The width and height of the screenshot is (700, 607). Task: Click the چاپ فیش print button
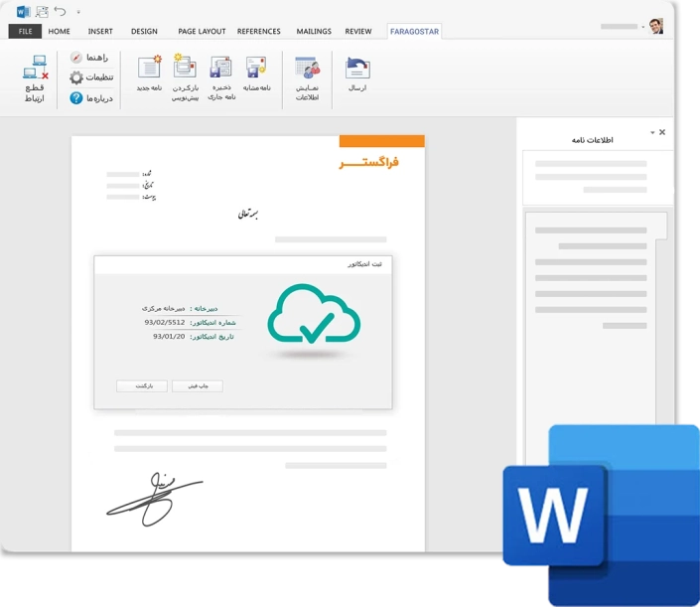(198, 385)
